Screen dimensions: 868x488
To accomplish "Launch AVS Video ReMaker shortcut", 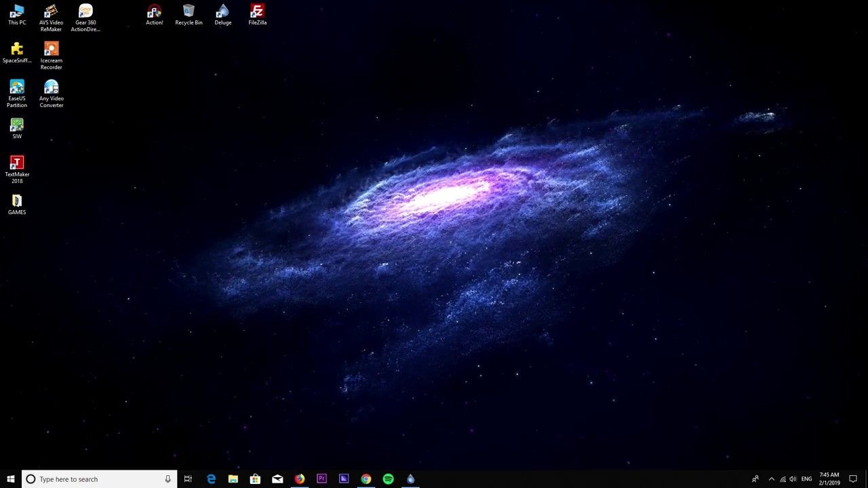I will click(x=52, y=18).
